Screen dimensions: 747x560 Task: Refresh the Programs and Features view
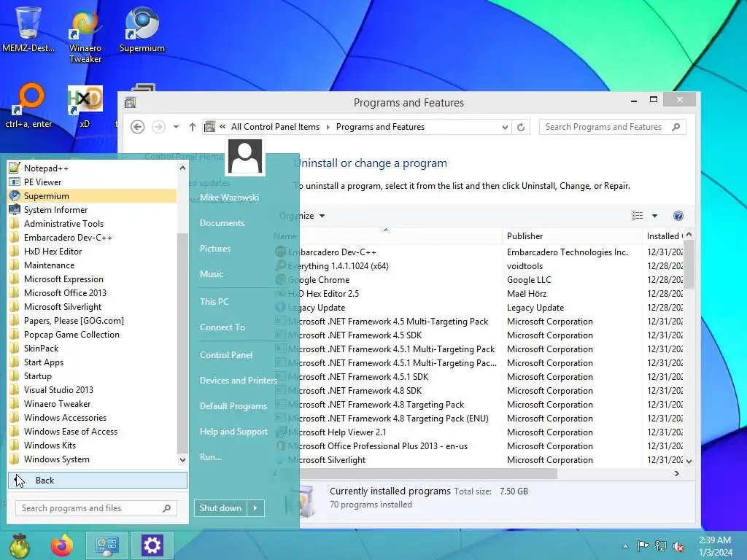[x=521, y=127]
